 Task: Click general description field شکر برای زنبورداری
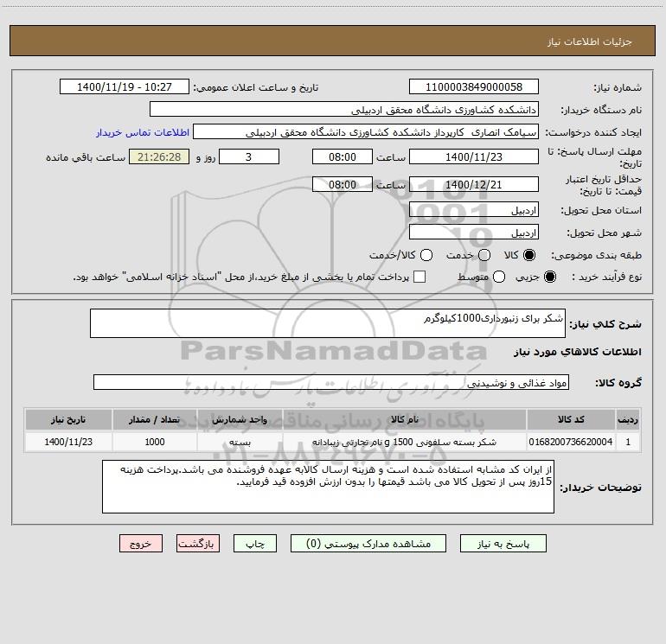pyautogui.click(x=328, y=323)
